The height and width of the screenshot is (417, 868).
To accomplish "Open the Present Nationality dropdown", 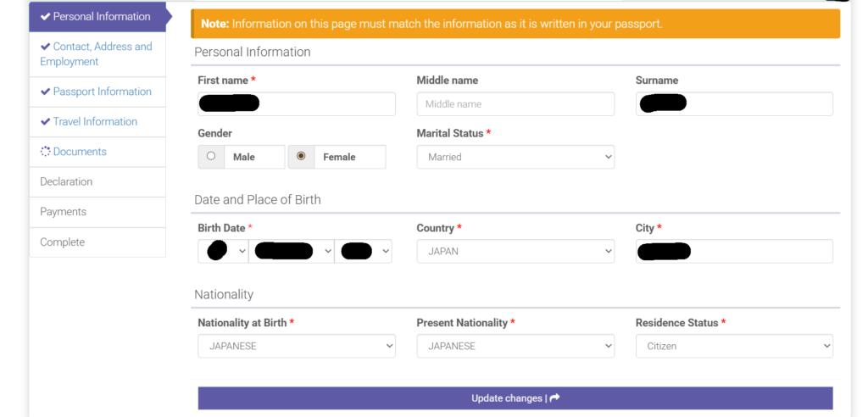I will 515,346.
